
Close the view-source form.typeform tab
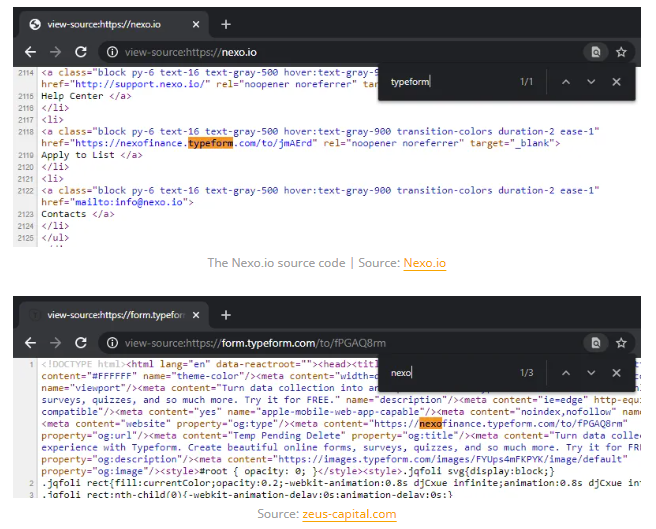click(196, 315)
